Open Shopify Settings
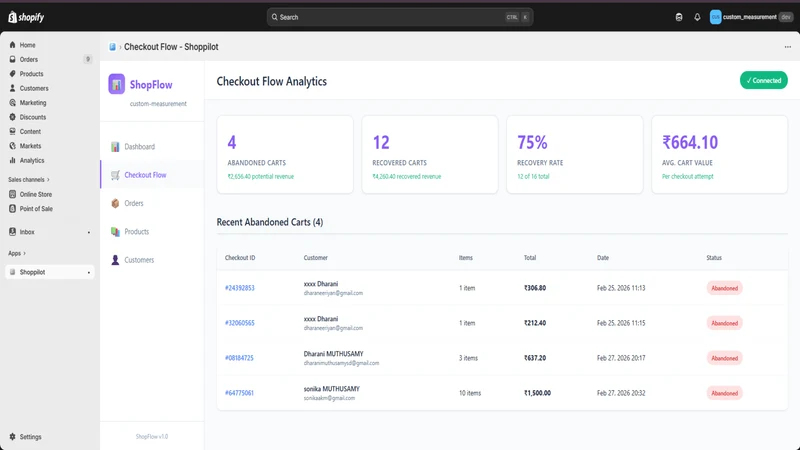 click(30, 437)
